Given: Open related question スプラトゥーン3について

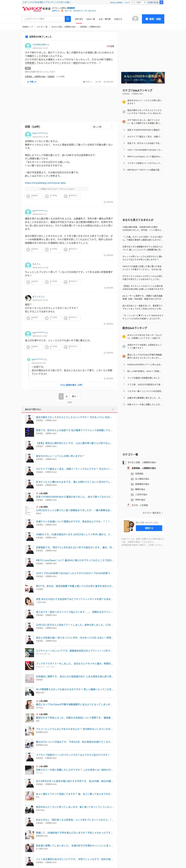Looking at the screenshot, I should (x=74, y=651).
